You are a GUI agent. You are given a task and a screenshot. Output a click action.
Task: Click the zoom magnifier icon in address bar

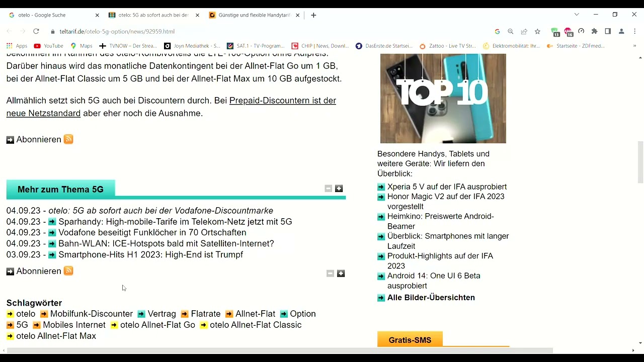tap(511, 31)
